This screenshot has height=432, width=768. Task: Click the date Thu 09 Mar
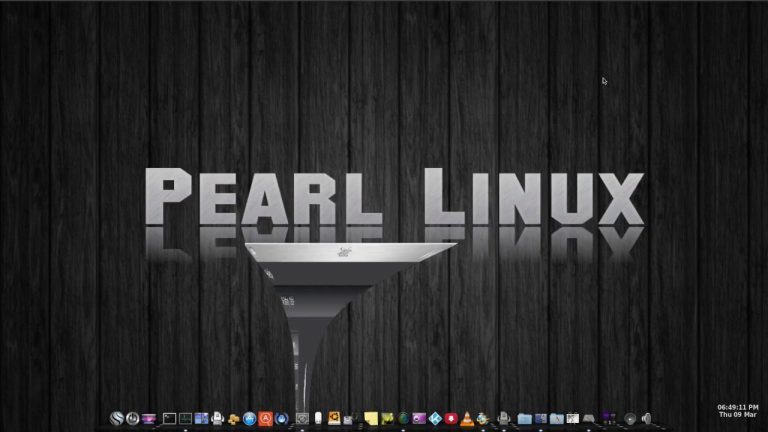click(x=738, y=414)
